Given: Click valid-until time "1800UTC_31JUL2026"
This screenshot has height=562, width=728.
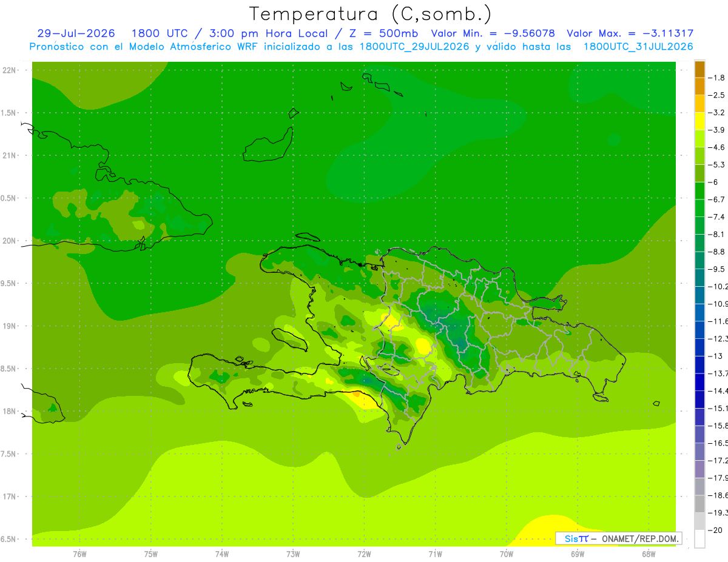Looking at the screenshot, I should tap(638, 47).
